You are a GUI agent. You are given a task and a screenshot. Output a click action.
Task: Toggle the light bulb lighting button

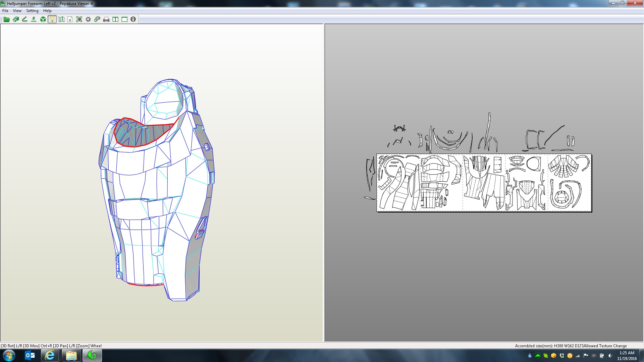52,19
